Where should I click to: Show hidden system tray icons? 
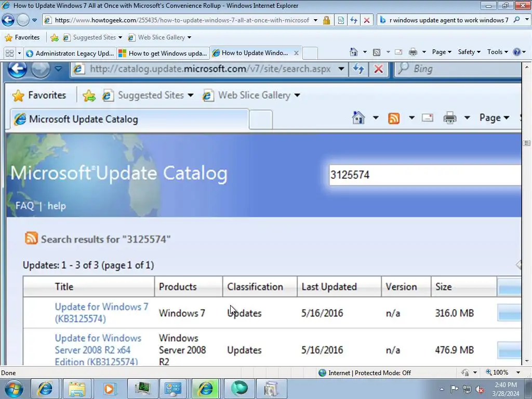[x=442, y=389]
